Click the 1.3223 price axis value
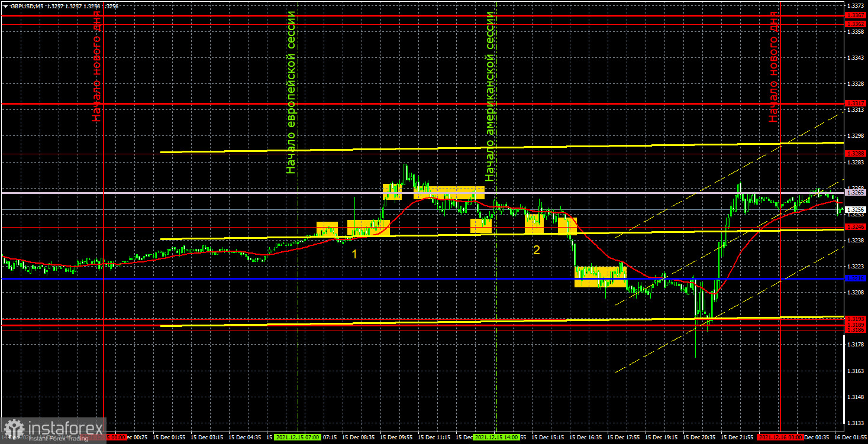868x444 pixels. pos(856,267)
